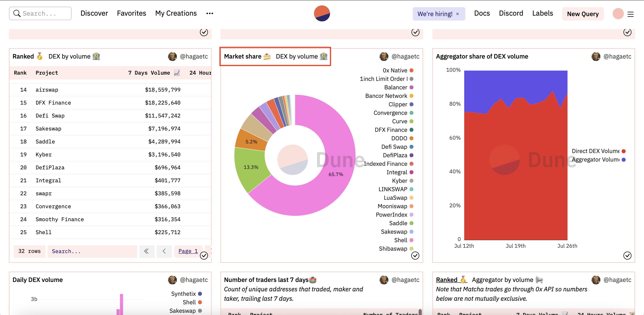Toggle Direct DEX Volume legend swatch
Screen dimensions: 644x315
(623, 151)
